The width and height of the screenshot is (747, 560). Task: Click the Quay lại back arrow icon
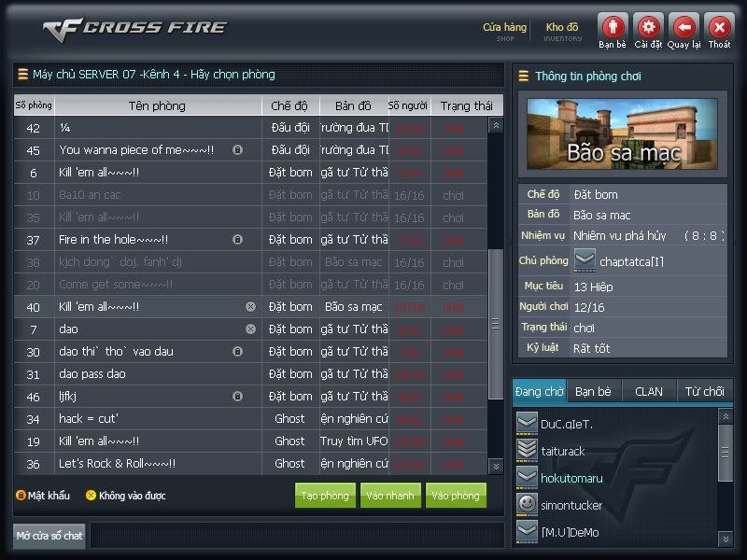pos(684,26)
